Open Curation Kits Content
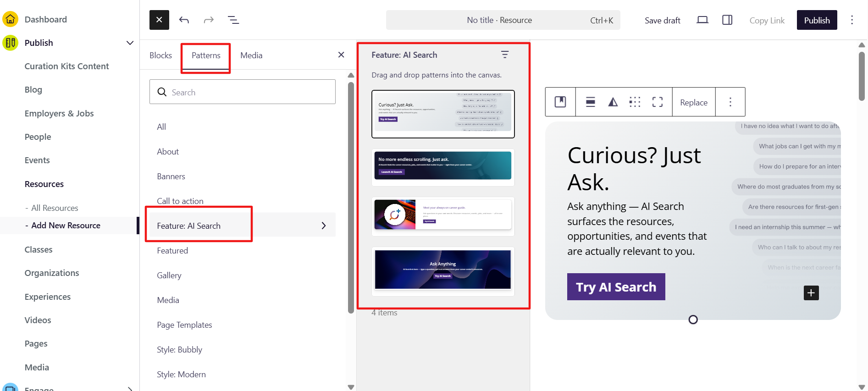Image resolution: width=868 pixels, height=391 pixels. [x=66, y=66]
